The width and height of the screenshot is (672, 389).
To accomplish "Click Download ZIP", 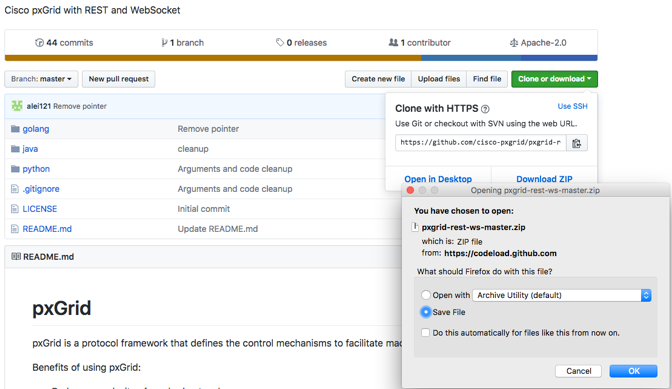I will point(544,179).
